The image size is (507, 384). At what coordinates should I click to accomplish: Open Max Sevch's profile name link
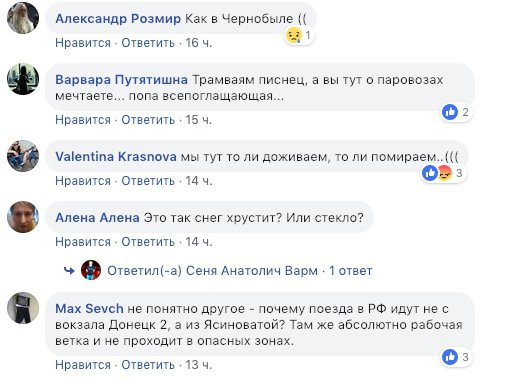point(89,308)
